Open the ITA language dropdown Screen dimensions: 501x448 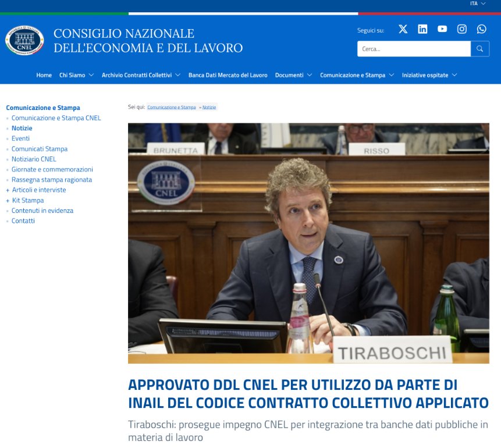click(478, 3)
